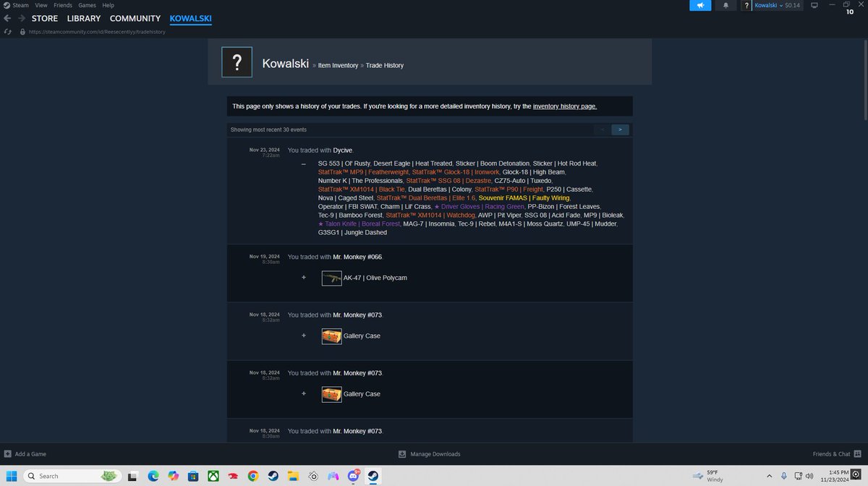This screenshot has height=486, width=868.
Task: Select the AWP | Pit Viper item
Action: pos(501,216)
